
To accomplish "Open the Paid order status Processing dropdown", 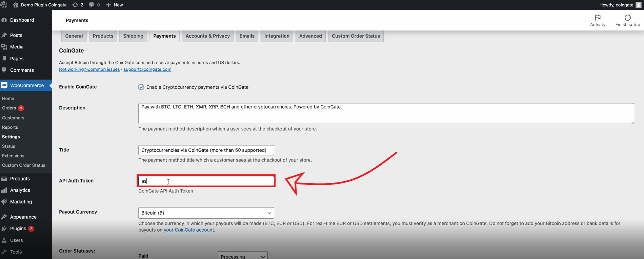I will tap(243, 256).
